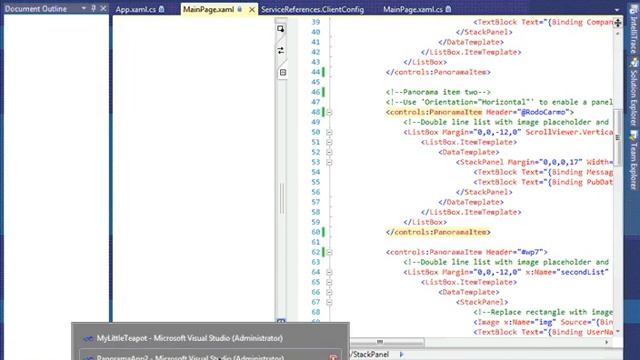Open Document Outline window position dropdown
Image resolution: width=640 pixels, height=360 pixels.
tap(84, 8)
